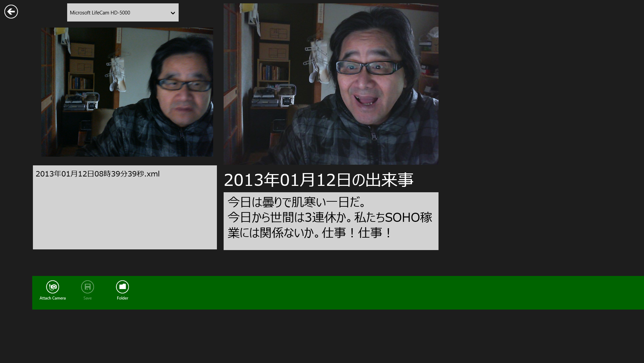Click the Save disk icon
This screenshot has width=644, height=363.
(x=88, y=287)
